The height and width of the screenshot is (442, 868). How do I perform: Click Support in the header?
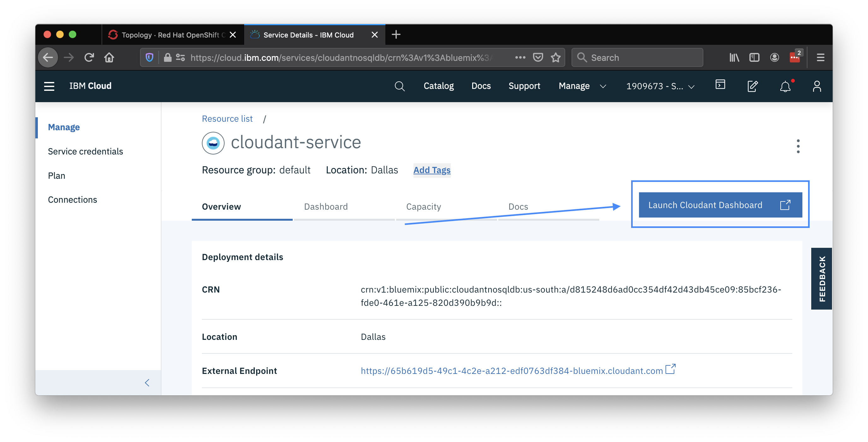[x=524, y=86]
